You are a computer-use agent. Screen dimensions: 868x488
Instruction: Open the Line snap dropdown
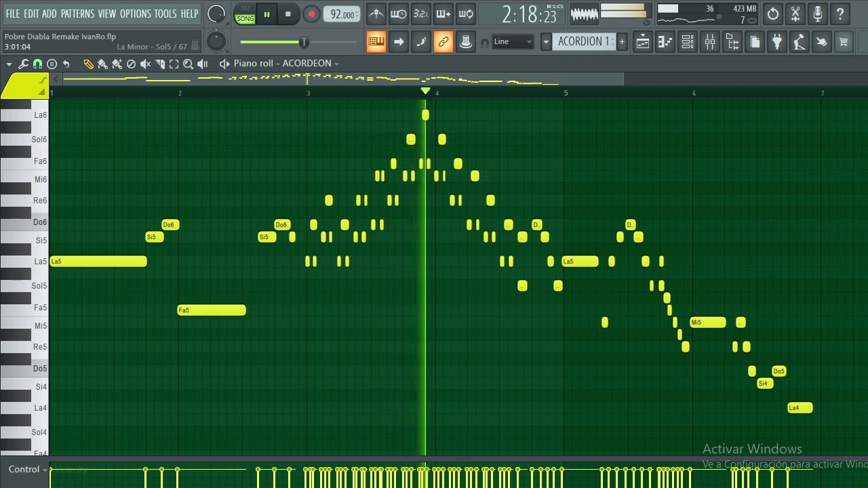[x=512, y=42]
